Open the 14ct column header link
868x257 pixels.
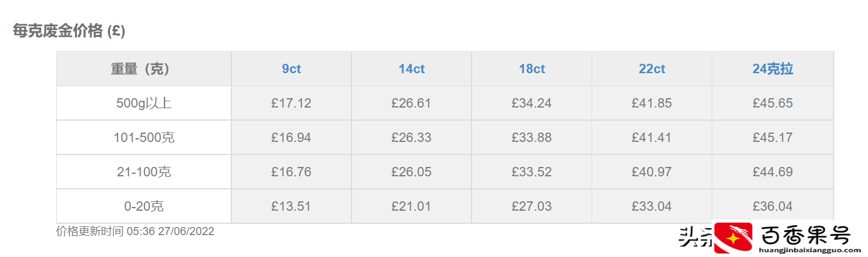(x=411, y=69)
